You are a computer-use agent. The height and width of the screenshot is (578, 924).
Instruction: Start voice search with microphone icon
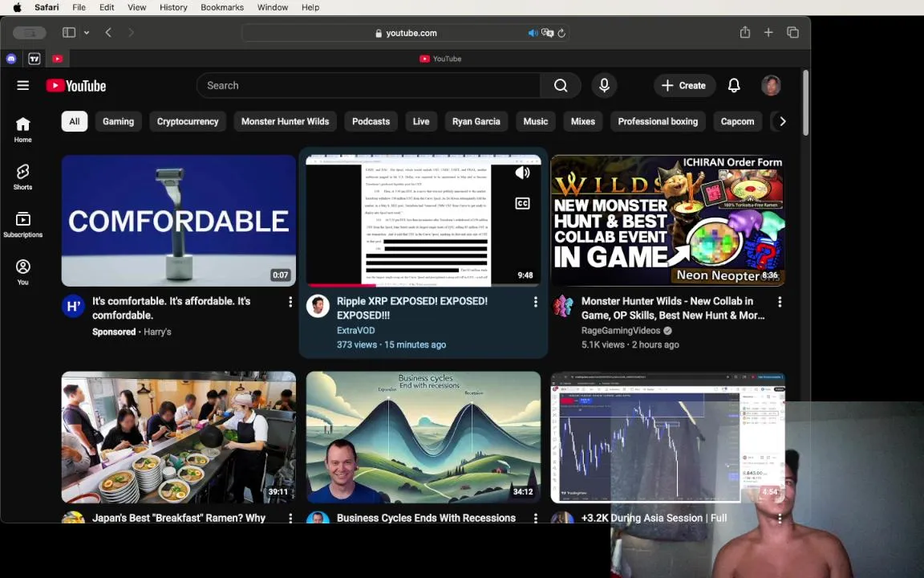pyautogui.click(x=604, y=86)
